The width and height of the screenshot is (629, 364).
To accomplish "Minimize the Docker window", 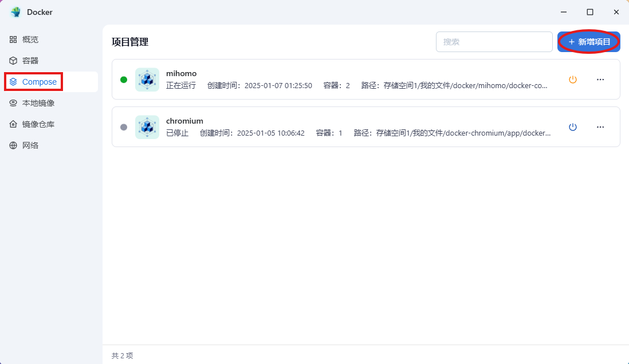I will [x=564, y=12].
